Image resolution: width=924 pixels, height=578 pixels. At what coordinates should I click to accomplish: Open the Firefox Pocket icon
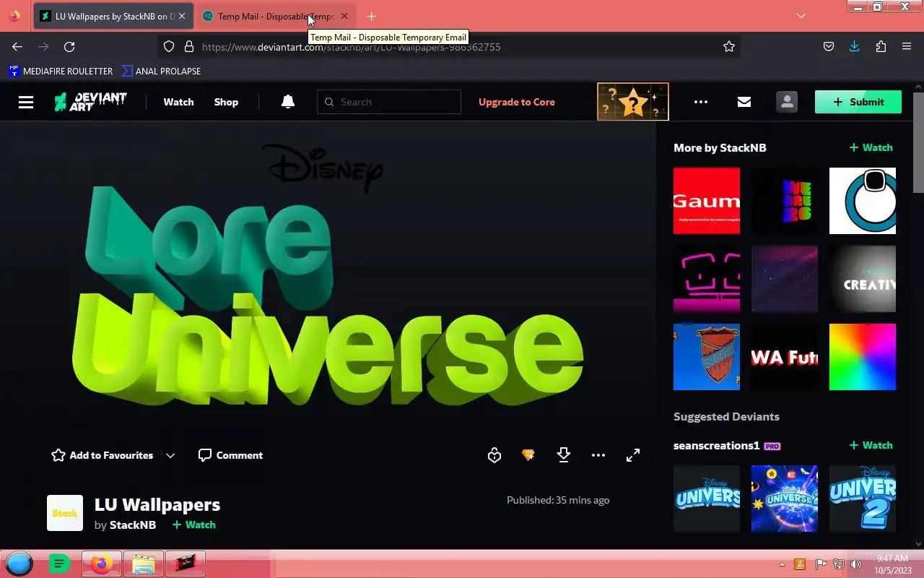(x=829, y=47)
